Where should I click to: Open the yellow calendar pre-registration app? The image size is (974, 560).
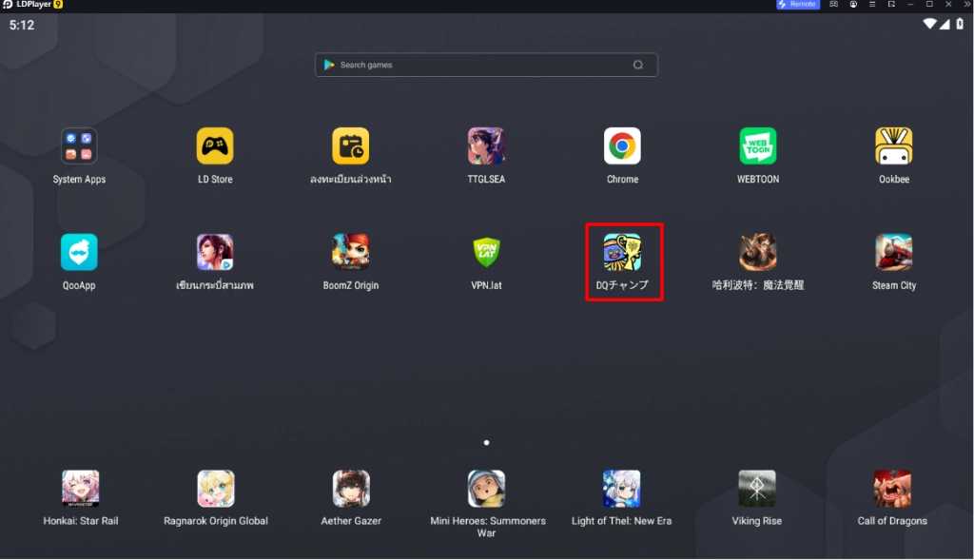[x=350, y=146]
